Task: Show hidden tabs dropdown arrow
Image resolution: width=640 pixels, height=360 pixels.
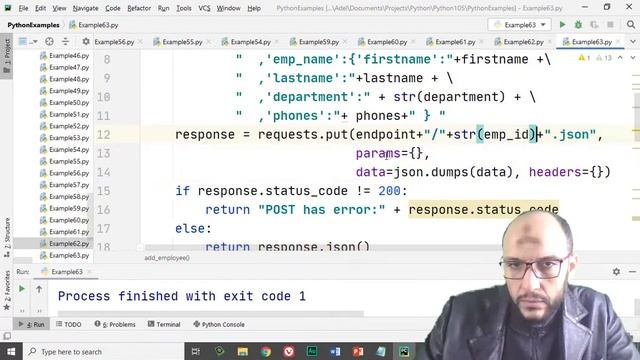Action: pyautogui.click(x=633, y=42)
